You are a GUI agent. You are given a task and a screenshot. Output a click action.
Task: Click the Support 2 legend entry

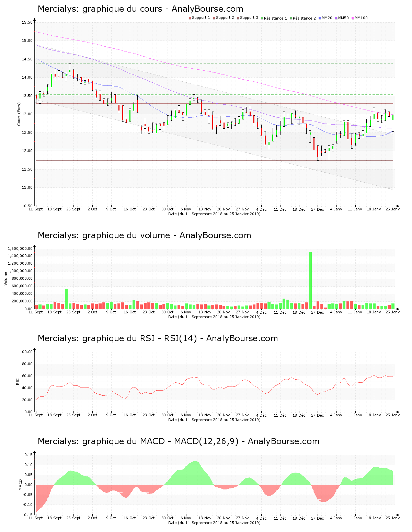(223, 18)
